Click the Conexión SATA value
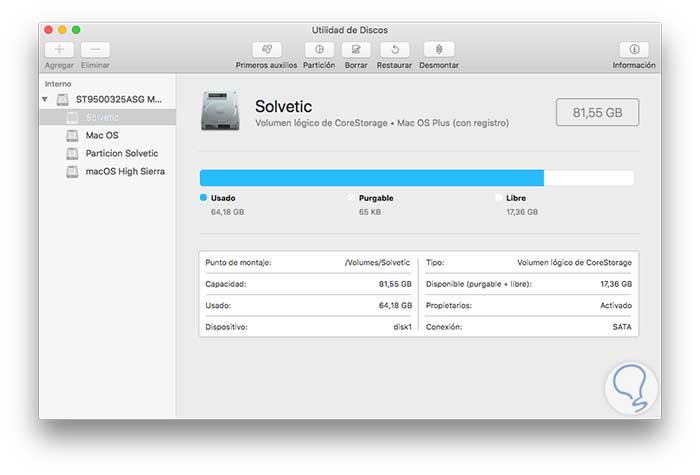 click(x=622, y=327)
